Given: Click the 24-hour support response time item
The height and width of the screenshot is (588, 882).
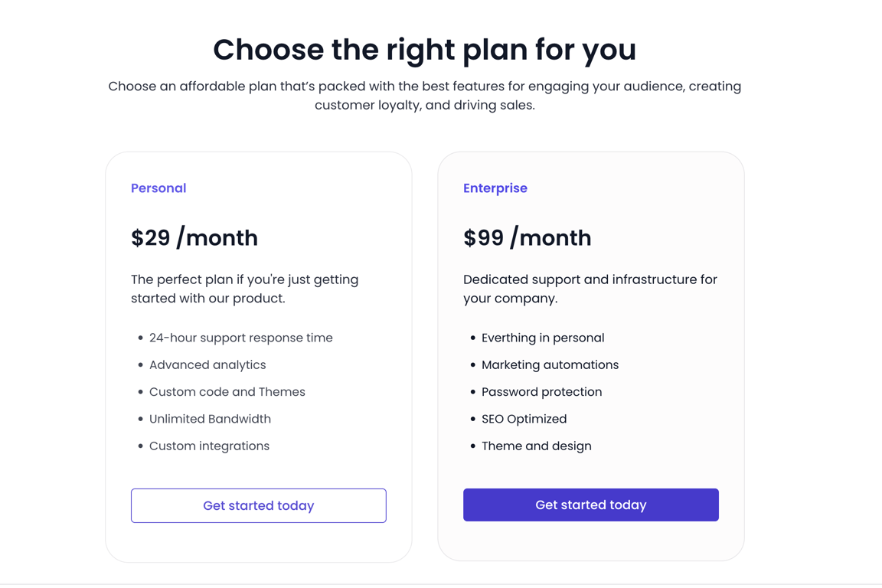Looking at the screenshot, I should point(240,338).
